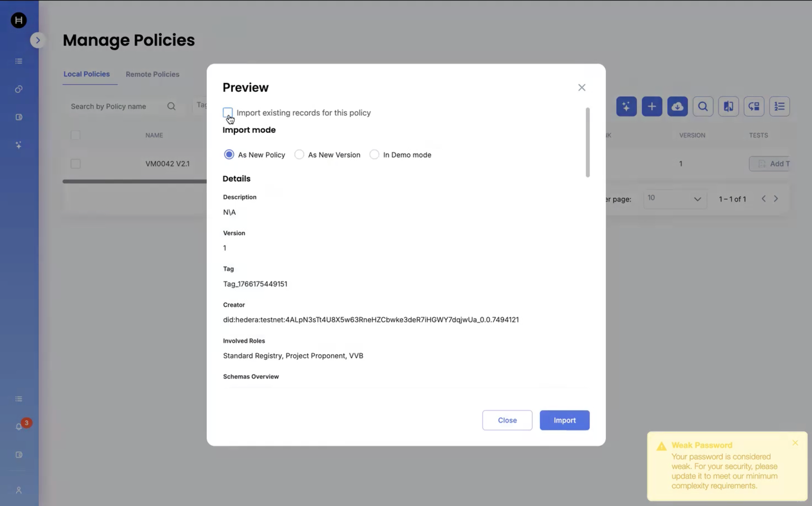Click the user profile icon in sidebar
Image resolution: width=812 pixels, height=506 pixels.
(x=19, y=490)
